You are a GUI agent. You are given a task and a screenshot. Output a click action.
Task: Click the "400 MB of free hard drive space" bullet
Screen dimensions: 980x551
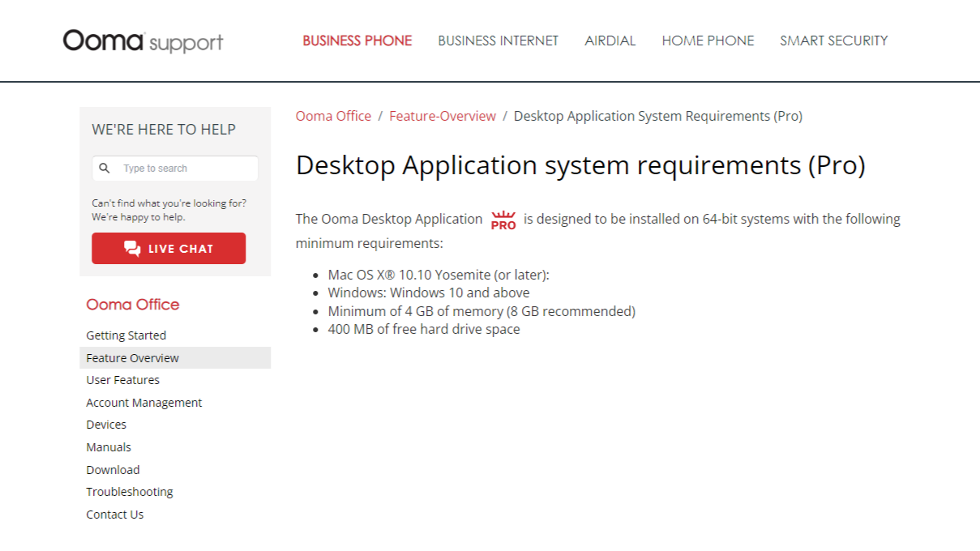[x=424, y=329]
